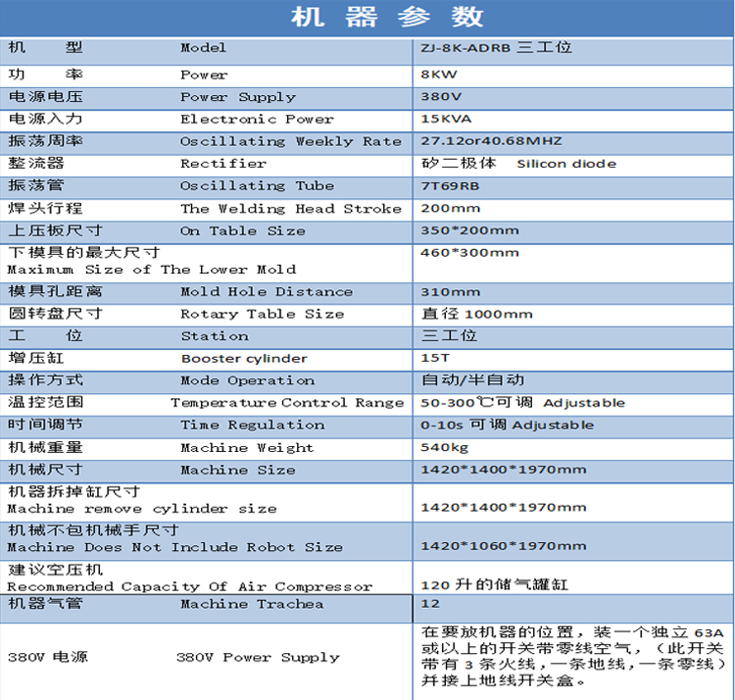
Task: Select the 15T booster cylinder value
Action: point(436,359)
